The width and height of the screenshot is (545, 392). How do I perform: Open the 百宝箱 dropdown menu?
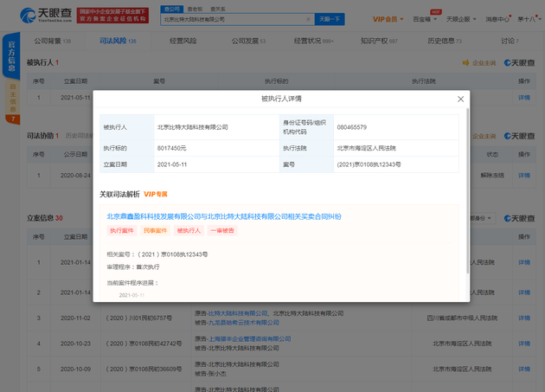tap(425, 19)
